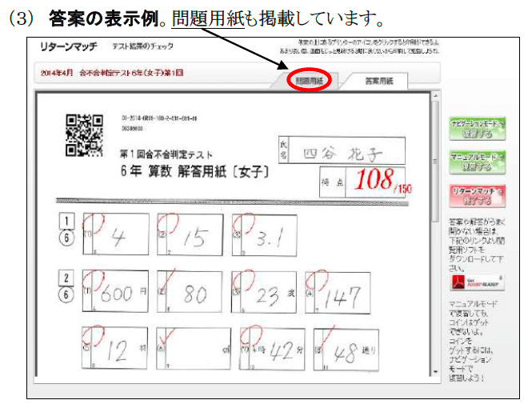
Task: Click the answer box showing 147
Action: [x=338, y=293]
